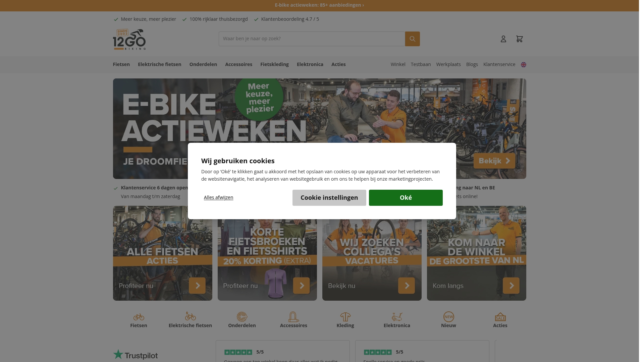Click the Accessoires lock icon
This screenshot has height=362, width=644.
(x=293, y=316)
